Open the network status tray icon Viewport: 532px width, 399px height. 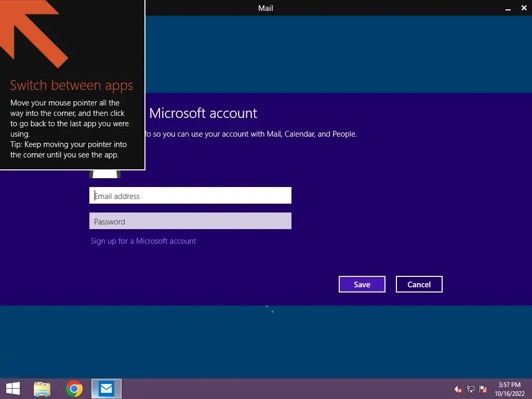[x=471, y=389]
